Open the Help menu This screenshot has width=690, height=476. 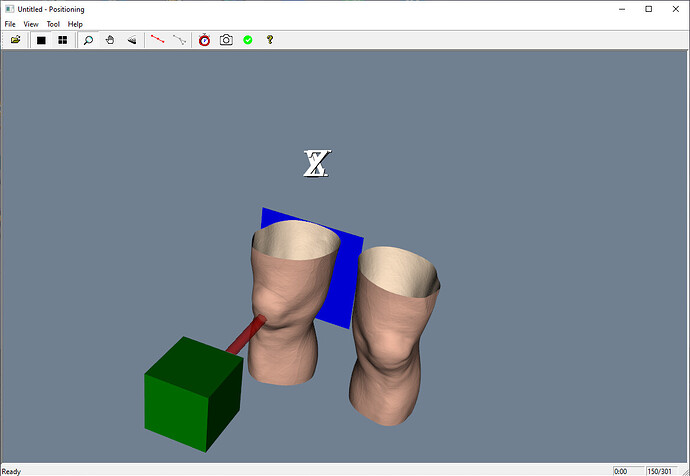pyautogui.click(x=75, y=23)
